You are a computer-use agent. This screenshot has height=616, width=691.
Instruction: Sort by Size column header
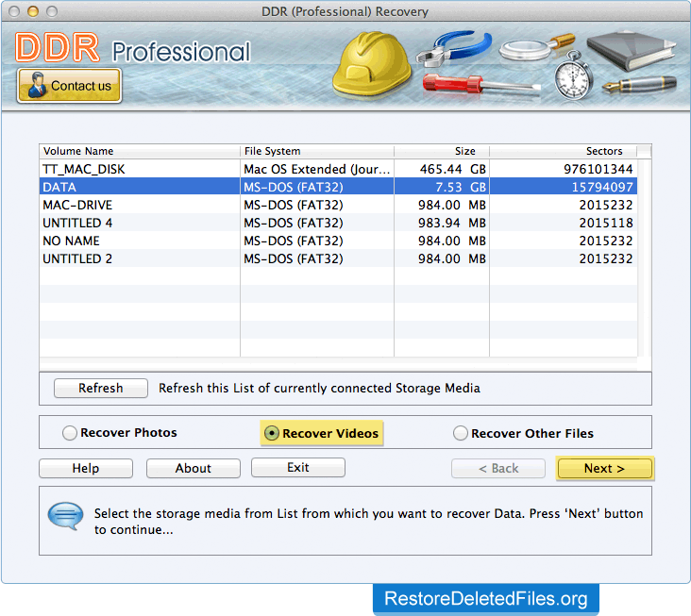442,151
